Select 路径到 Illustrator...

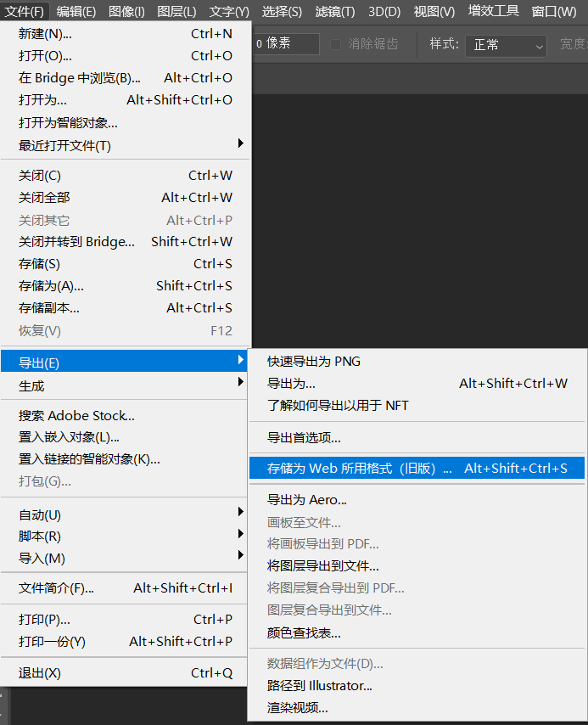(x=417, y=686)
